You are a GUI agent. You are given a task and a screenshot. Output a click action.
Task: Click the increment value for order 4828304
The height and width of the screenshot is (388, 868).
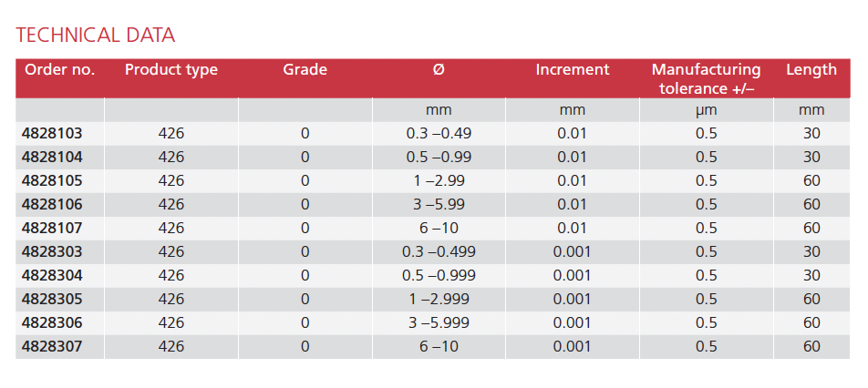572,275
